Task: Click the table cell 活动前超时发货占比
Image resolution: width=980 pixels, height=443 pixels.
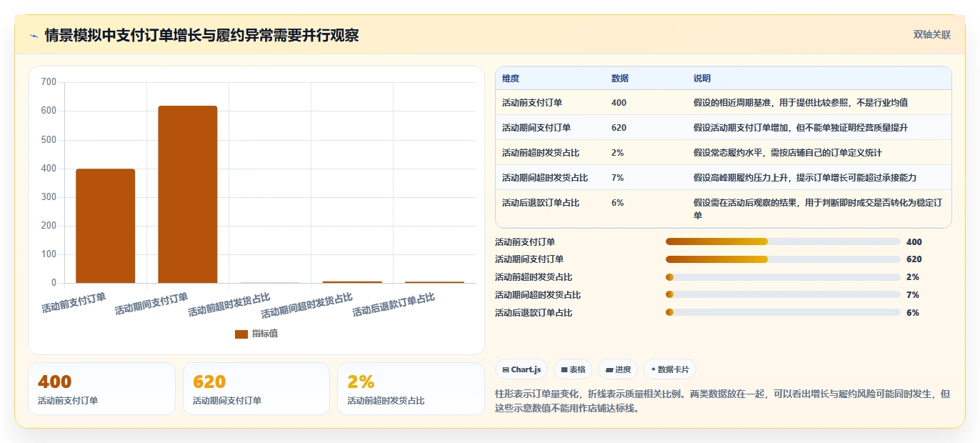Action: pyautogui.click(x=541, y=153)
